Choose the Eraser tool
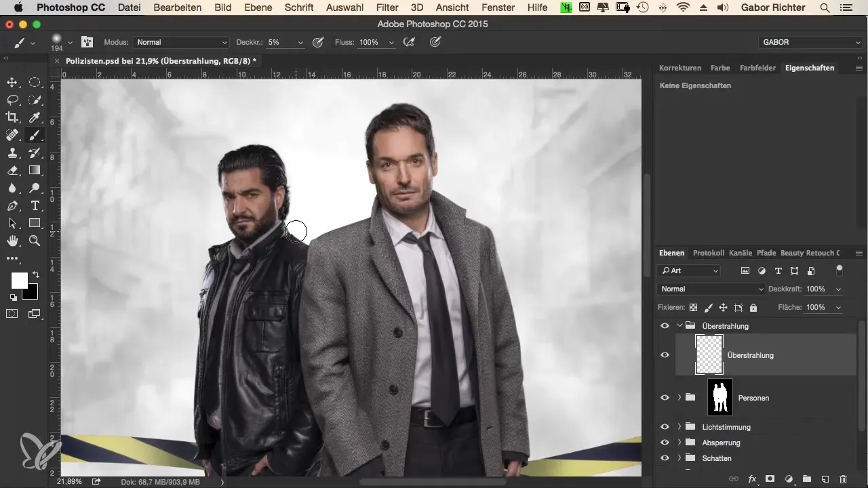 12,171
